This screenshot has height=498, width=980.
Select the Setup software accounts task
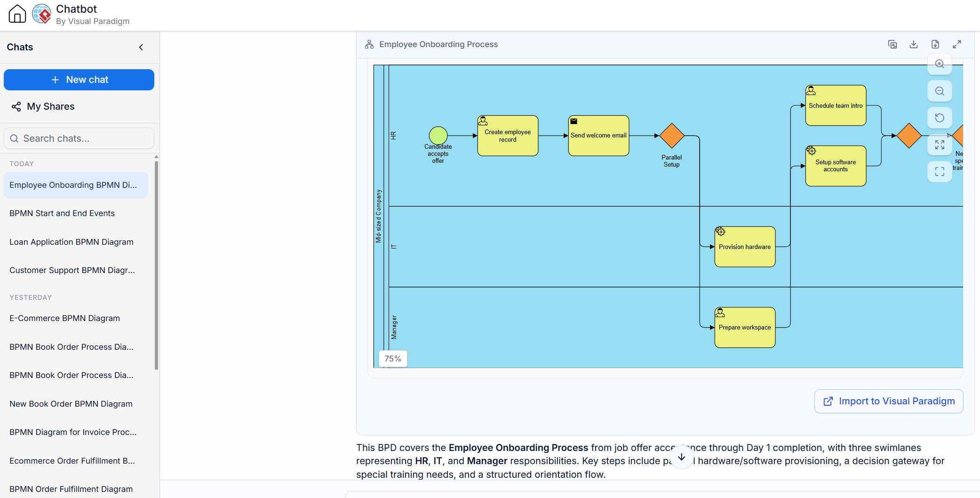click(x=836, y=166)
